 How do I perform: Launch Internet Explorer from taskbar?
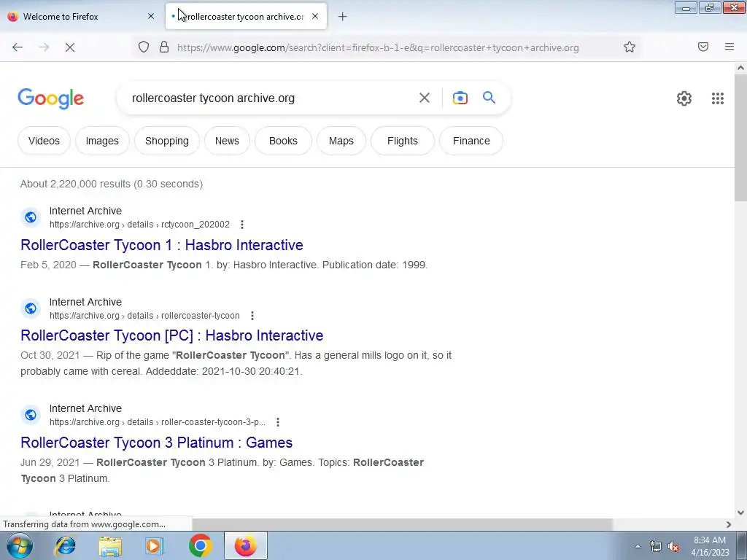pyautogui.click(x=65, y=545)
